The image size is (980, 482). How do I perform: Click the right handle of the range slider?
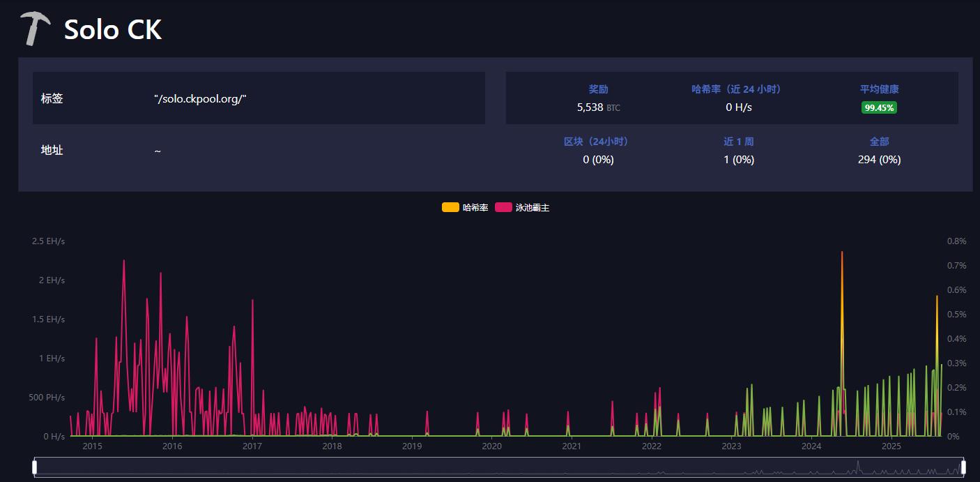963,467
